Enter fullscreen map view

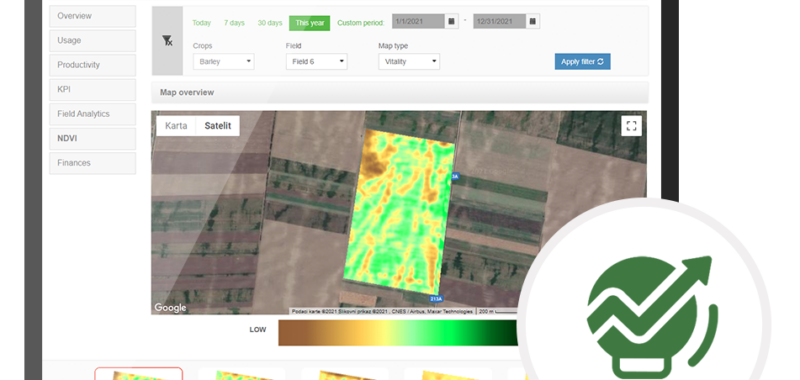[x=631, y=125]
